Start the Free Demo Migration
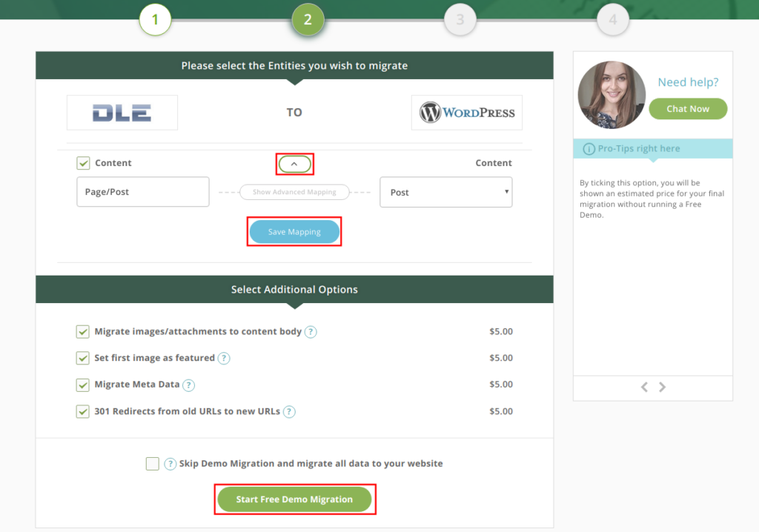Image resolution: width=759 pixels, height=532 pixels. click(x=294, y=499)
